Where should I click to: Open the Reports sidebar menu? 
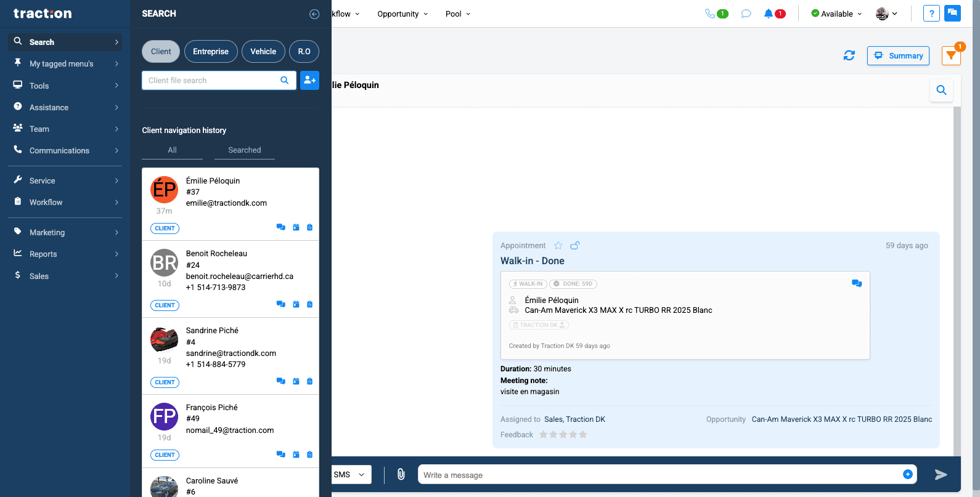(x=65, y=254)
